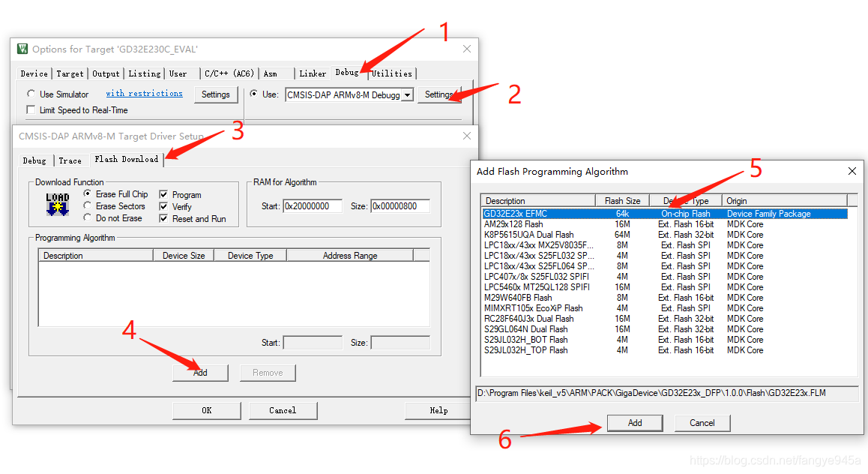Click OK in Driver Setup dialog
Screen dimensions: 868x474
pos(206,410)
